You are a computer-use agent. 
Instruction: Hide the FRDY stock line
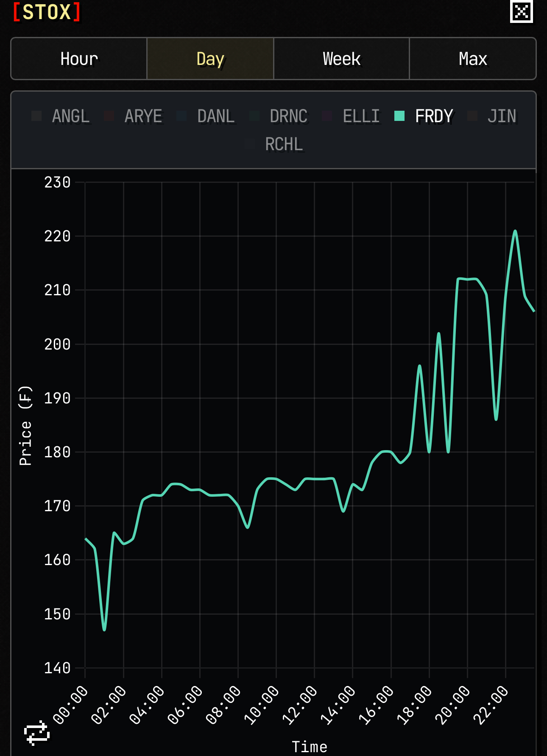[424, 116]
